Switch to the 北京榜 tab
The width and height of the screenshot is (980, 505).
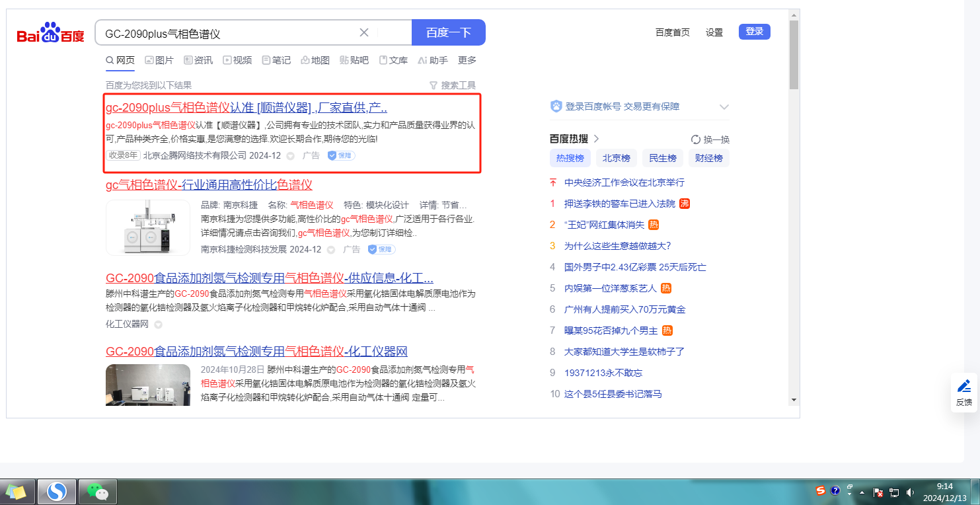(617, 158)
